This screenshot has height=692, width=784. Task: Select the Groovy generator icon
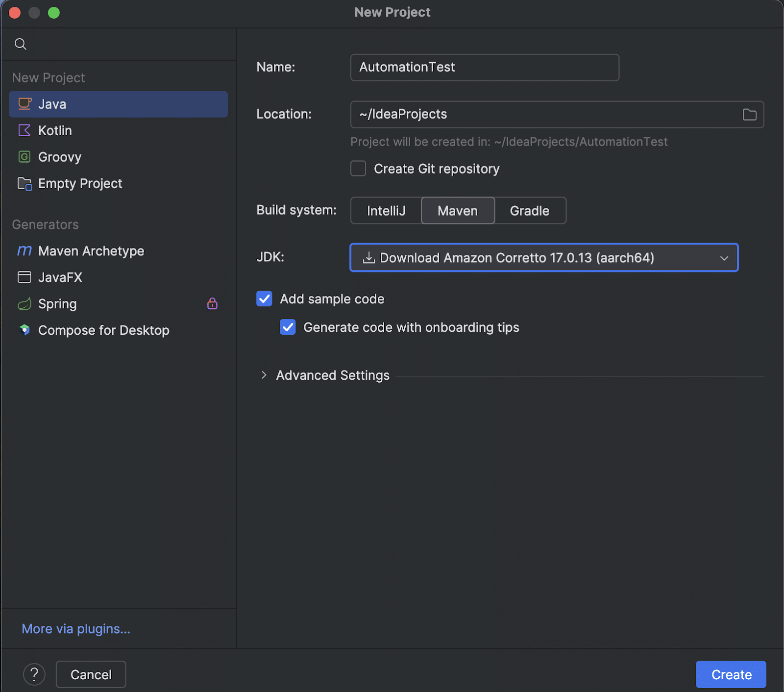[24, 157]
